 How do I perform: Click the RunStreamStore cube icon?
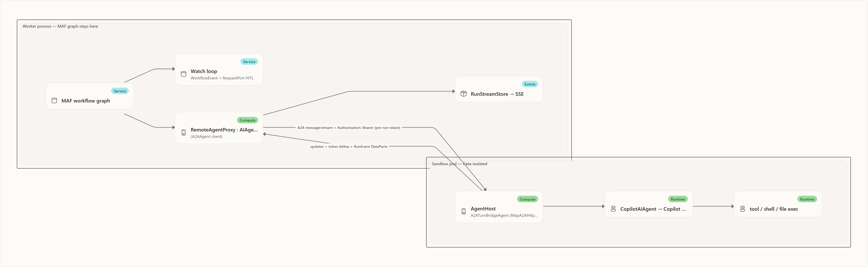pos(464,94)
